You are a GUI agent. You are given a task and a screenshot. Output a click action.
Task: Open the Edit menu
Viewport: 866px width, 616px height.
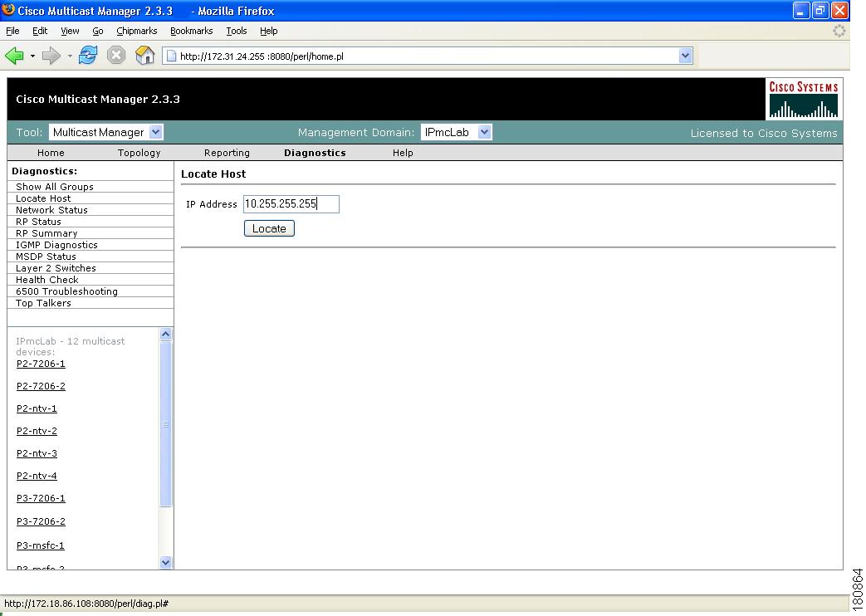click(40, 31)
